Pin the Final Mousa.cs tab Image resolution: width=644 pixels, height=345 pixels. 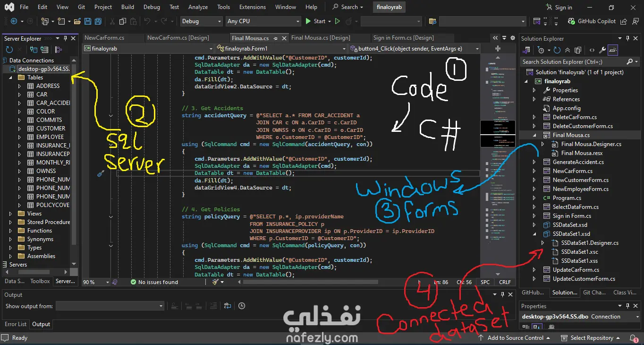[276, 38]
